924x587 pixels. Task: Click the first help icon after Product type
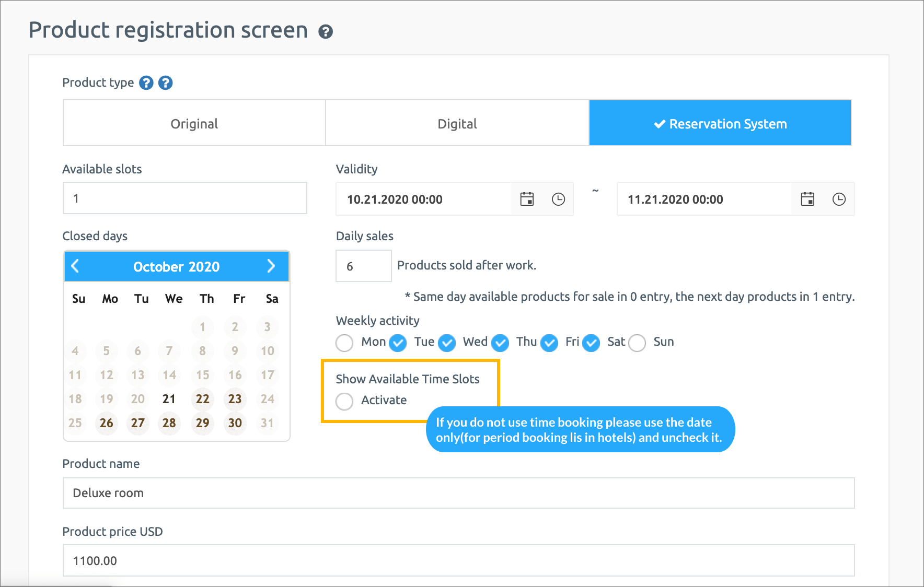tap(146, 83)
